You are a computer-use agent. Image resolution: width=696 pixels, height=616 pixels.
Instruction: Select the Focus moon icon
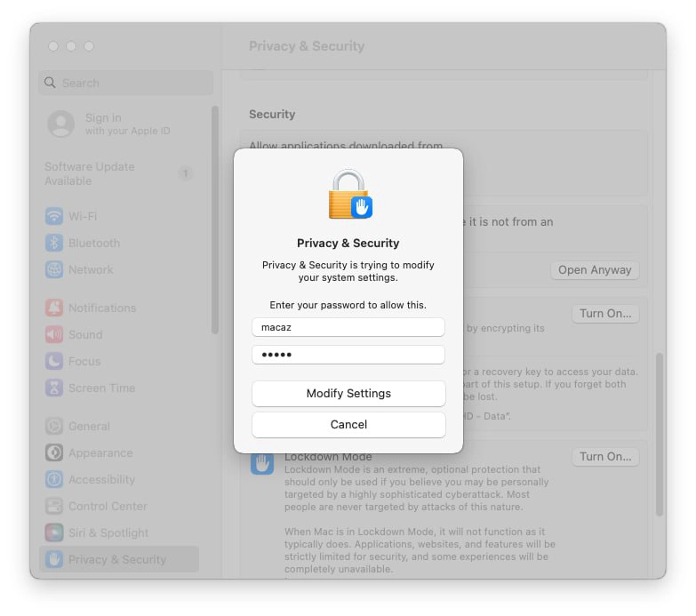[x=54, y=361]
